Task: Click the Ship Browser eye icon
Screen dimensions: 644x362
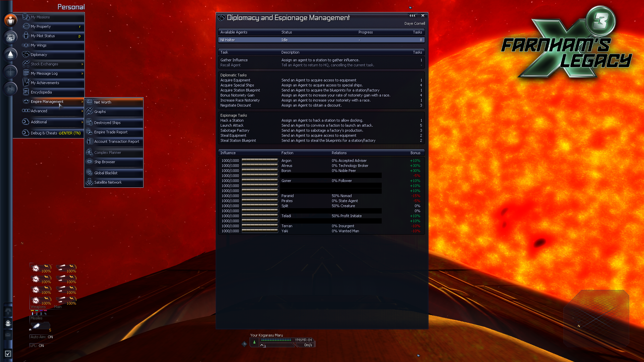Action: tap(89, 162)
